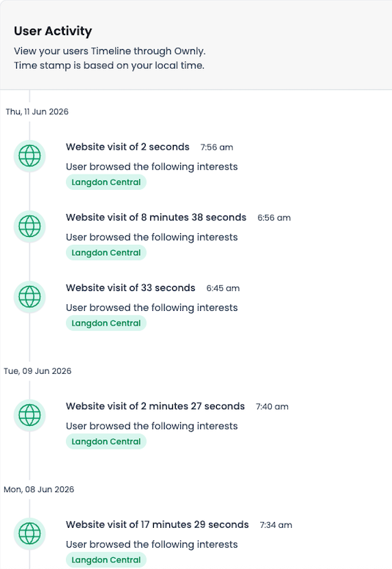This screenshot has height=569, width=392.
Task: Click the 6:56 am timestamp
Action: [274, 218]
